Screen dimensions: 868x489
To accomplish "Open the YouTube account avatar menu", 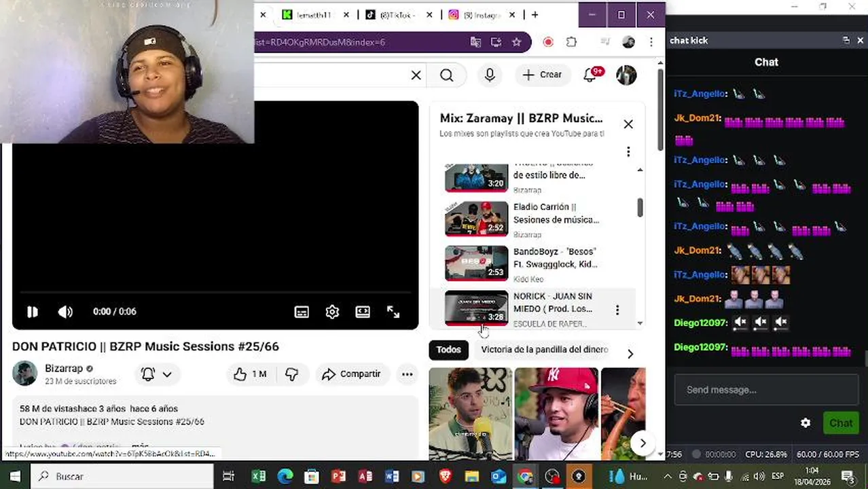I will tap(626, 75).
